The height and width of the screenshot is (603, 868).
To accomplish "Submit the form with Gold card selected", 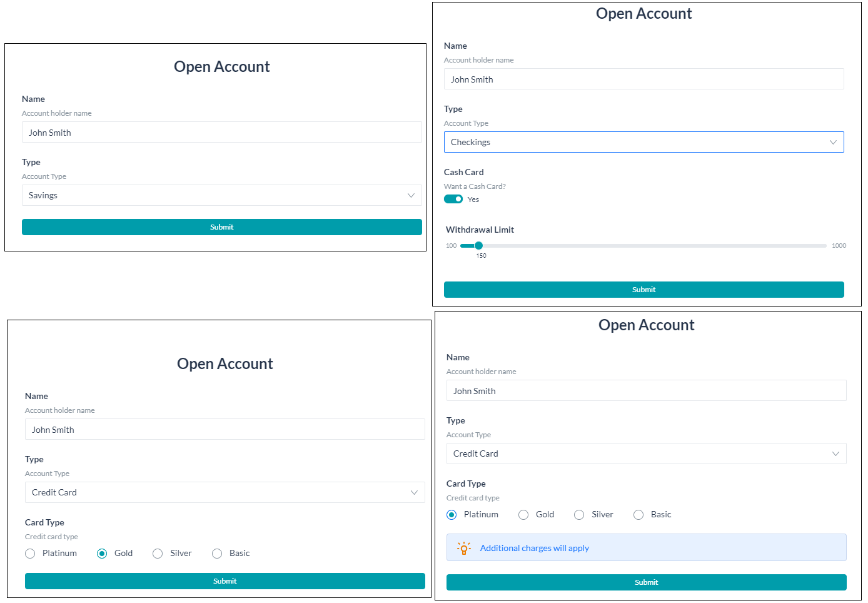I will (x=225, y=581).
